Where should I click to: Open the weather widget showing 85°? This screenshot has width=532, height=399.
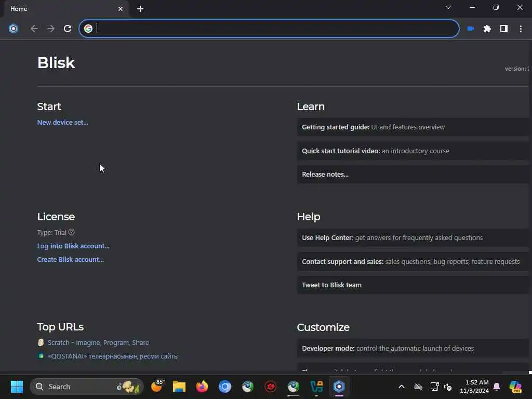click(x=158, y=386)
